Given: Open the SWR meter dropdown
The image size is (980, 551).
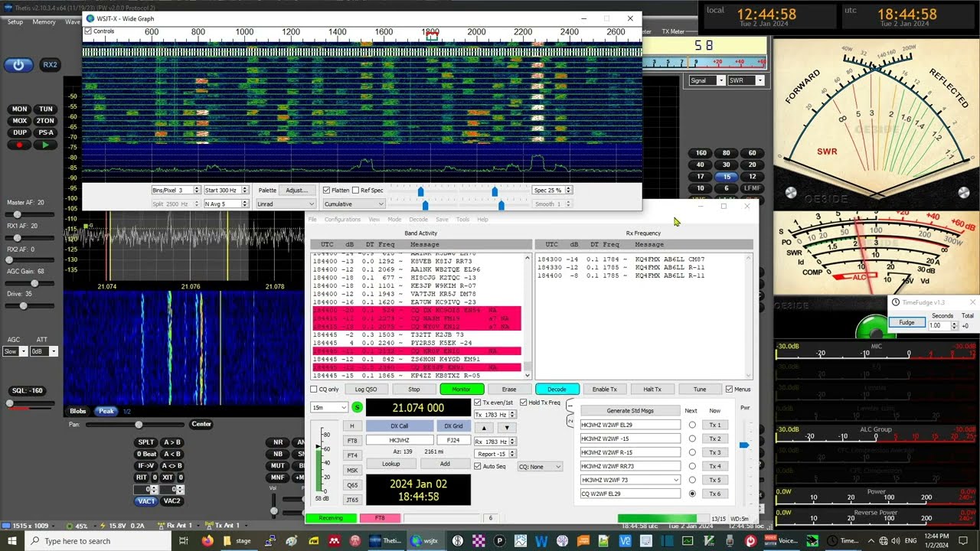Looking at the screenshot, I should point(746,80).
